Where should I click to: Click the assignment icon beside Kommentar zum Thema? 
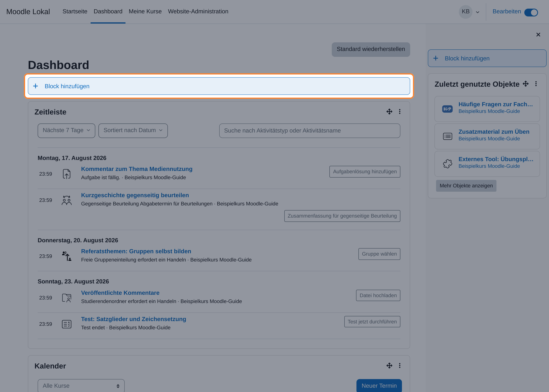67,174
